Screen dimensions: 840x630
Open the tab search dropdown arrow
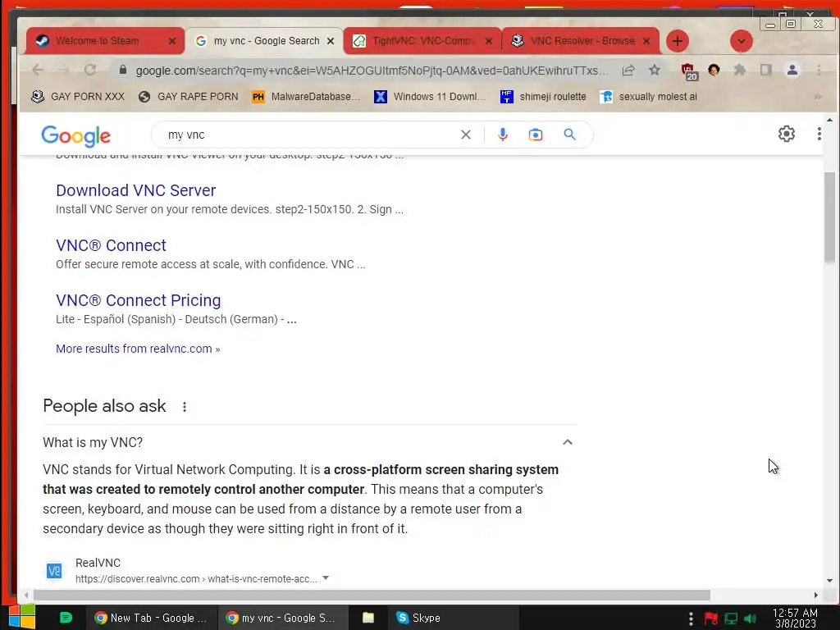tap(742, 41)
